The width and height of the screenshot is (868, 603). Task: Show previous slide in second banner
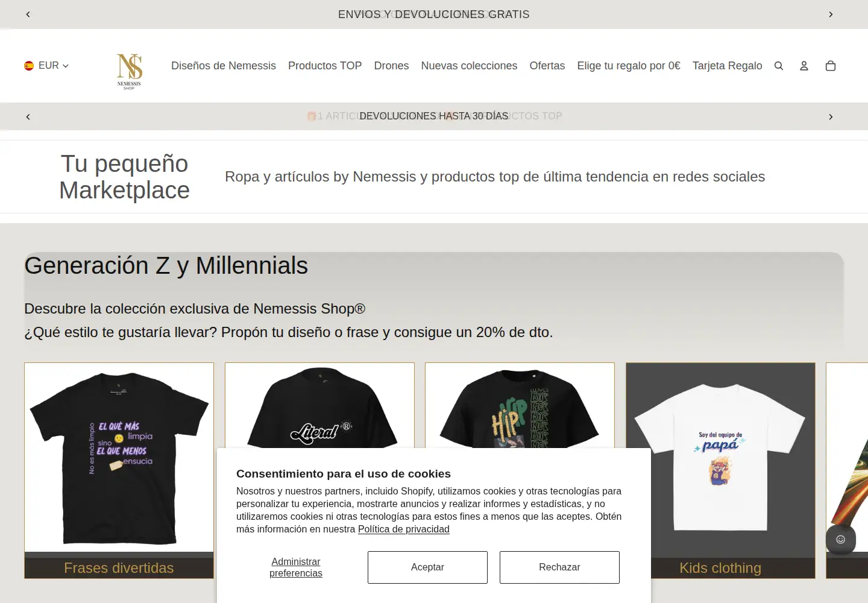pos(28,117)
